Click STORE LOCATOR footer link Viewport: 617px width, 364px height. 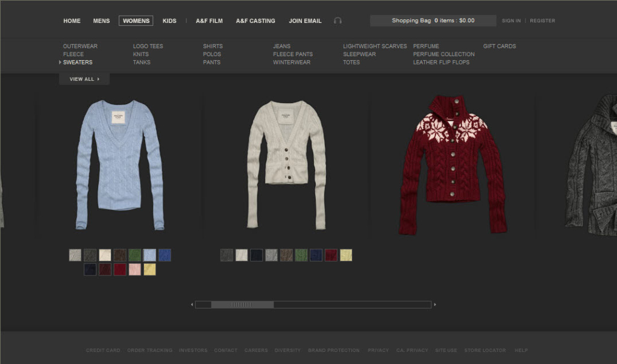485,350
